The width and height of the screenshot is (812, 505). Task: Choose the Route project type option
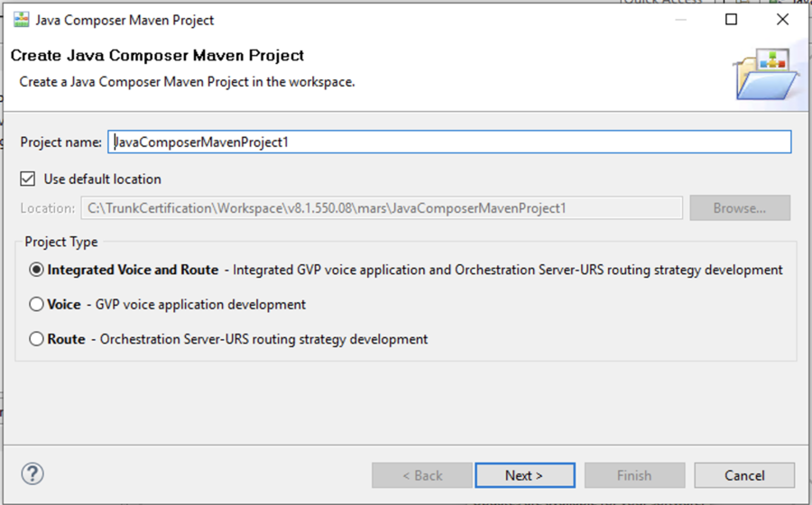[36, 339]
